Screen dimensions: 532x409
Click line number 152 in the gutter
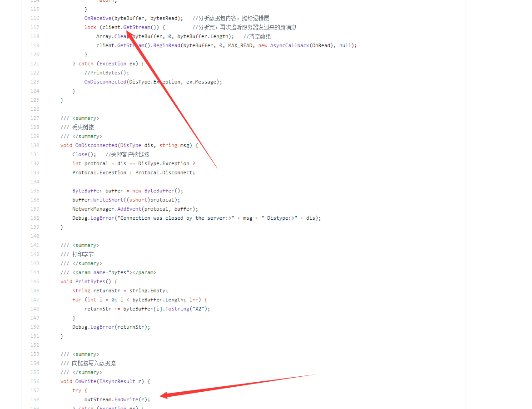tap(35, 345)
